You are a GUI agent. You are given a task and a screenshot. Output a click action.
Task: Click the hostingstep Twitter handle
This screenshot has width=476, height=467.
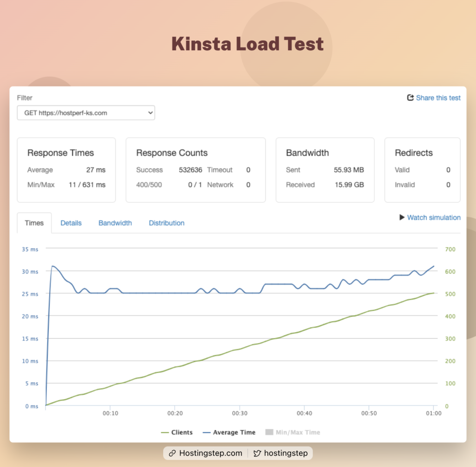pos(286,453)
